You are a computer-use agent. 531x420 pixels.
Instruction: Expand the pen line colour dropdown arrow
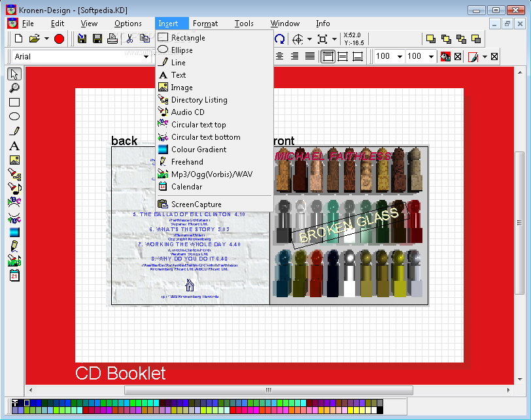pyautogui.click(x=485, y=57)
